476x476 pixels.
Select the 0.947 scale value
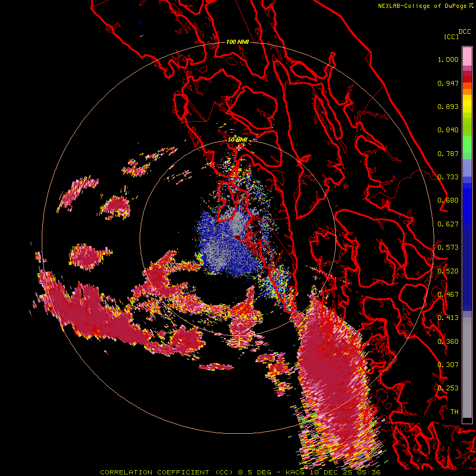pyautogui.click(x=448, y=83)
